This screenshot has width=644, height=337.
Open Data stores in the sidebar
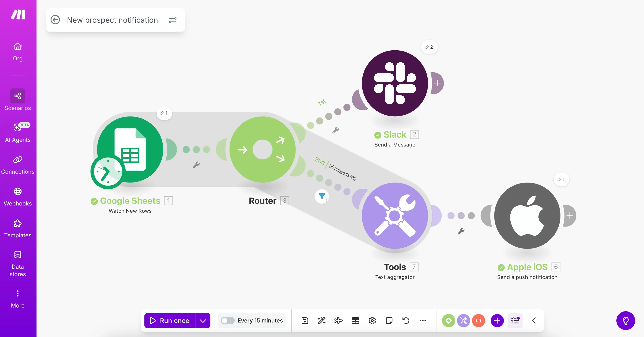click(x=18, y=264)
